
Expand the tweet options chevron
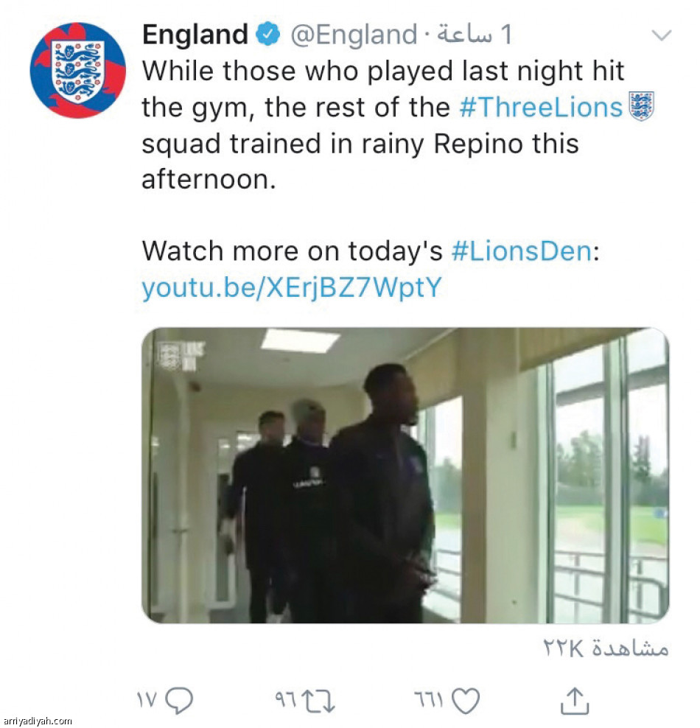[x=662, y=35]
